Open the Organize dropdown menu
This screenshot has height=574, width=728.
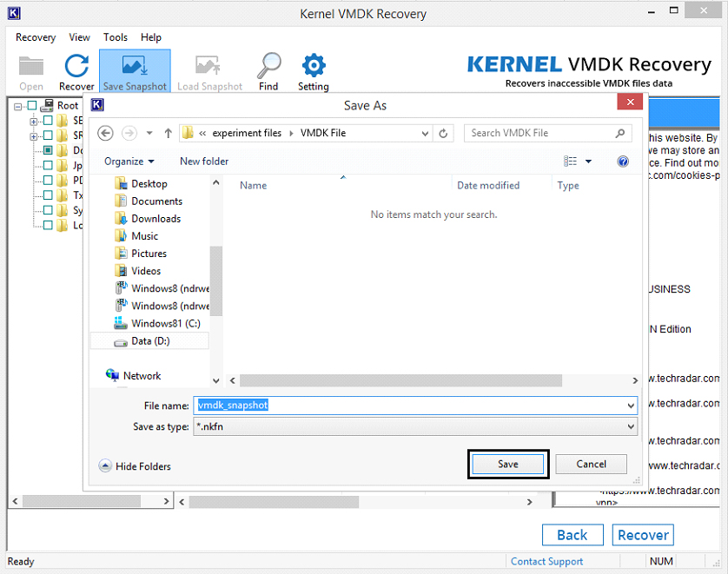[x=129, y=162]
